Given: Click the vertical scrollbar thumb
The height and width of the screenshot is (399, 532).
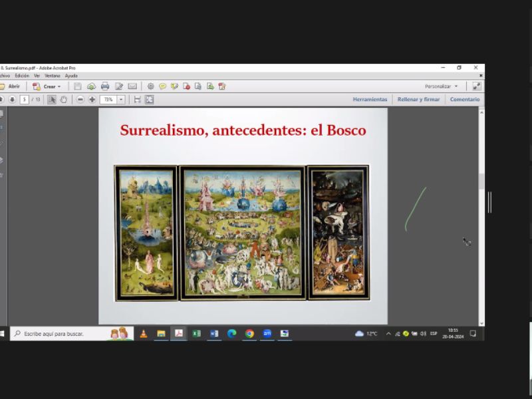Looking at the screenshot, I should pyautogui.click(x=481, y=181).
